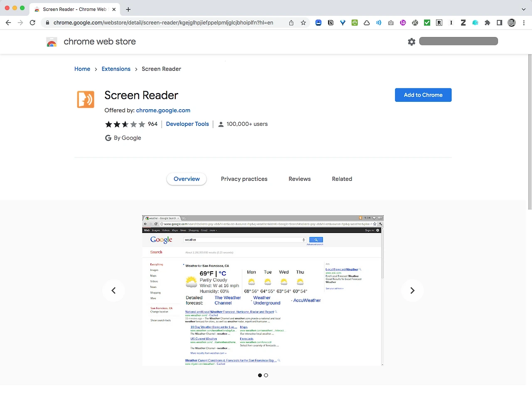View site information via the lock icon

point(48,23)
